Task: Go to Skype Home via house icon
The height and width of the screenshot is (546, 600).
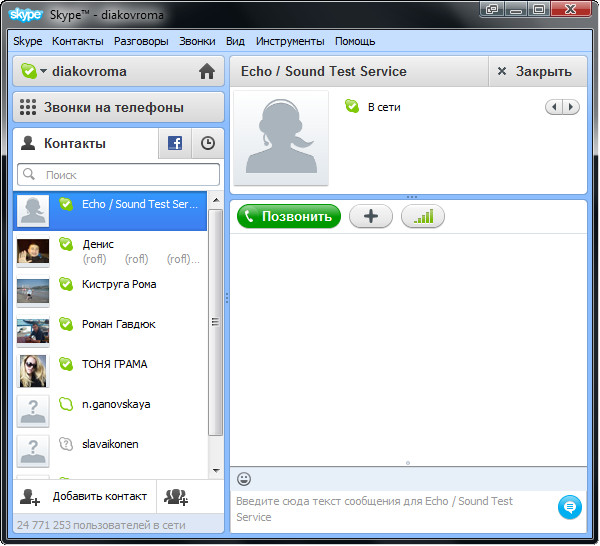Action: pos(207,71)
